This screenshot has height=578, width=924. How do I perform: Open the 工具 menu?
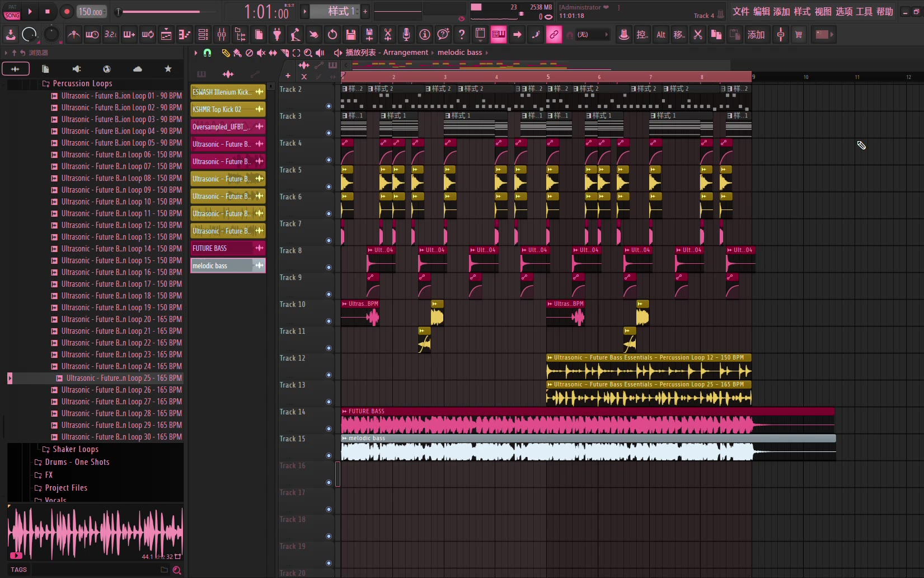pos(864,12)
